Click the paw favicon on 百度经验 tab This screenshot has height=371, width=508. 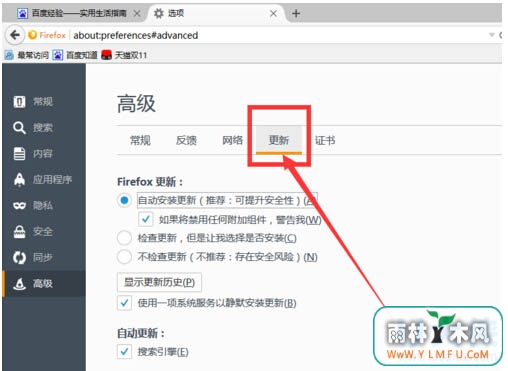(23, 13)
